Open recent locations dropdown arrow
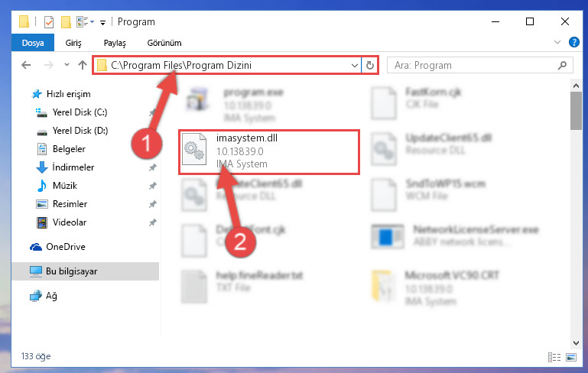588x373 pixels. 67,65
